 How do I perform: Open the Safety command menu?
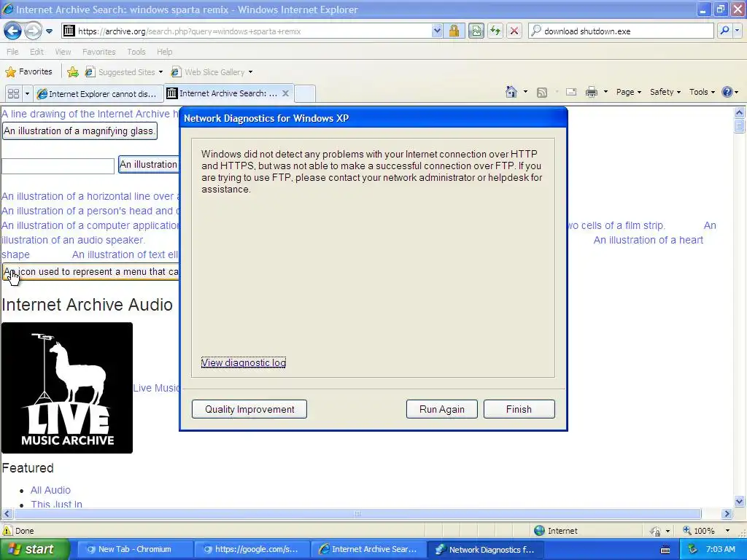665,92
